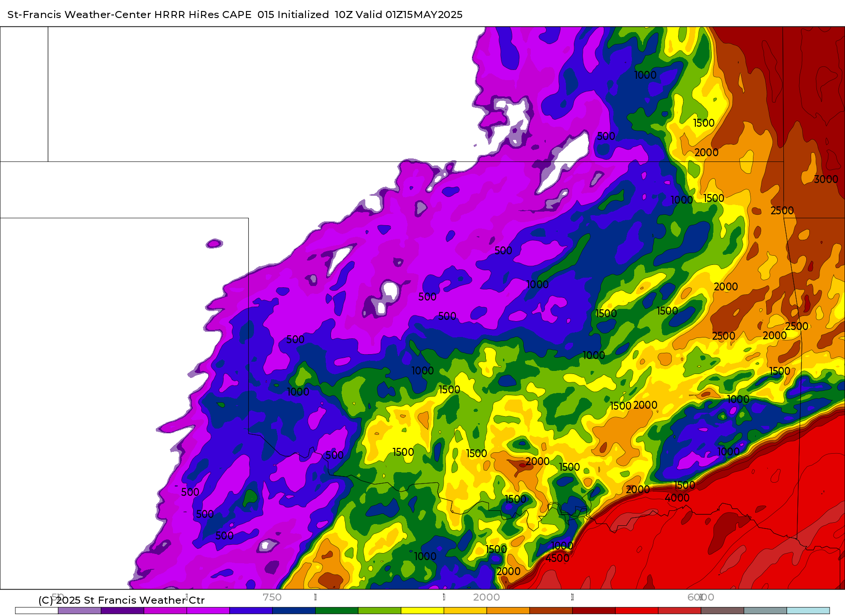Screen dimensions: 845x616
Task: Select the navy blue legend swatch
Action: pos(294,610)
